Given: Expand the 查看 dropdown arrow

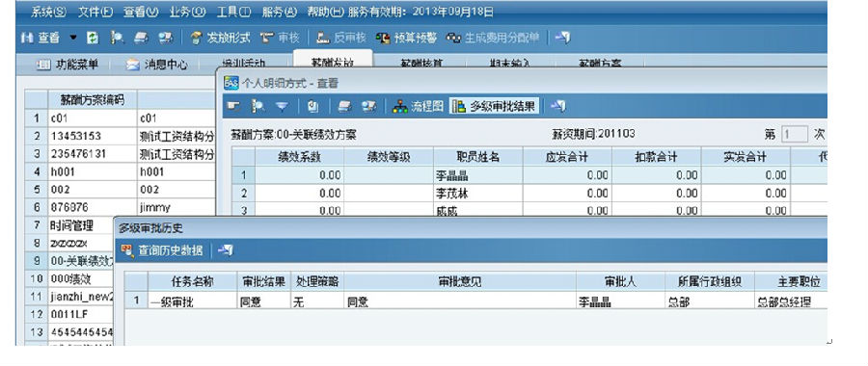Looking at the screenshot, I should click(73, 38).
